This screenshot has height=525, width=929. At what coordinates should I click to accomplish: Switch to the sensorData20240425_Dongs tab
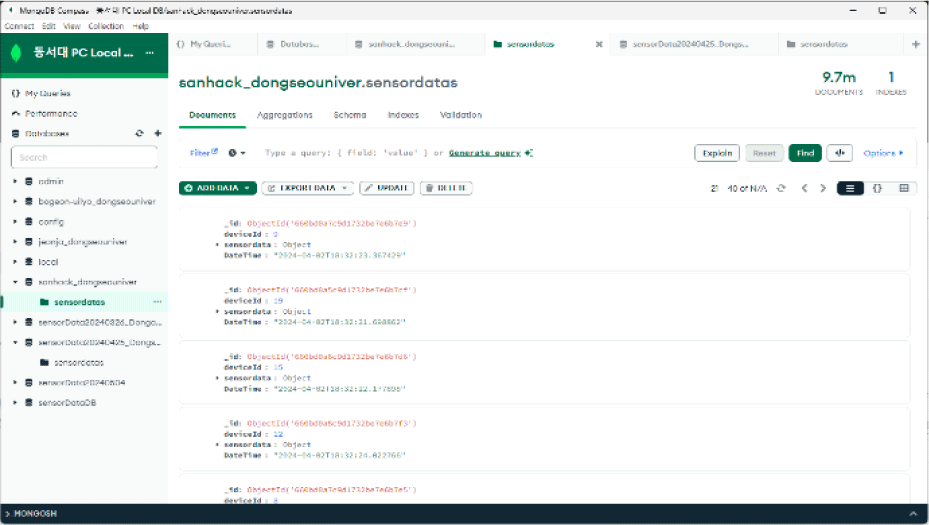click(690, 44)
